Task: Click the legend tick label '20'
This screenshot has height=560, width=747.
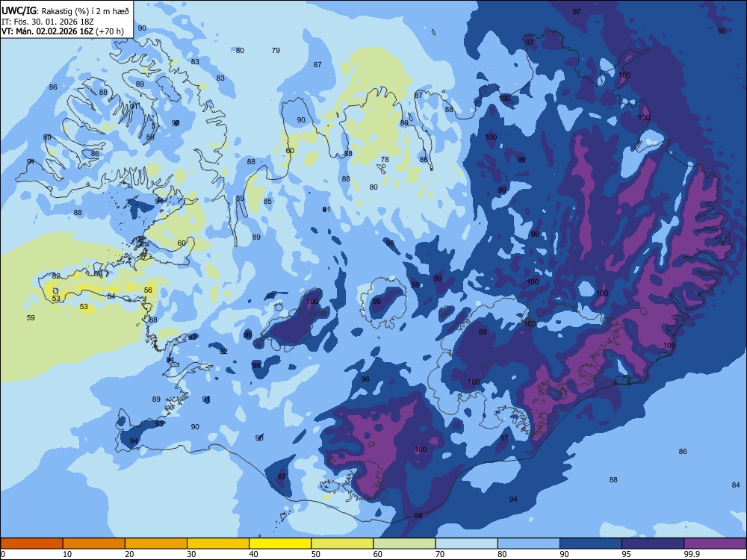Action: point(129,554)
